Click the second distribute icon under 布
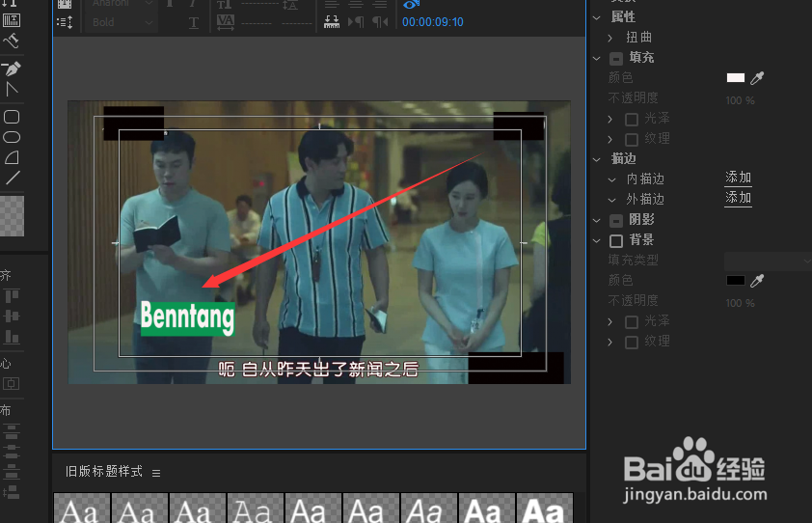The width and height of the screenshot is (812, 523). point(12,451)
